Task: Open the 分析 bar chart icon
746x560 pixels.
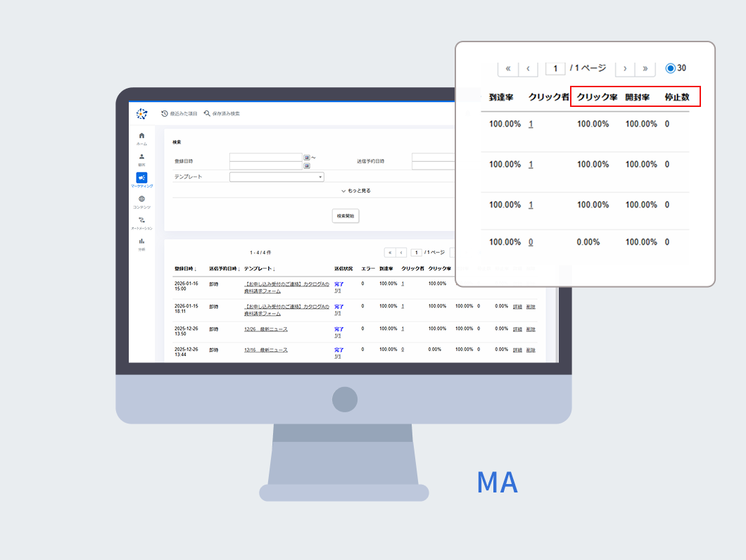Action: (x=141, y=241)
